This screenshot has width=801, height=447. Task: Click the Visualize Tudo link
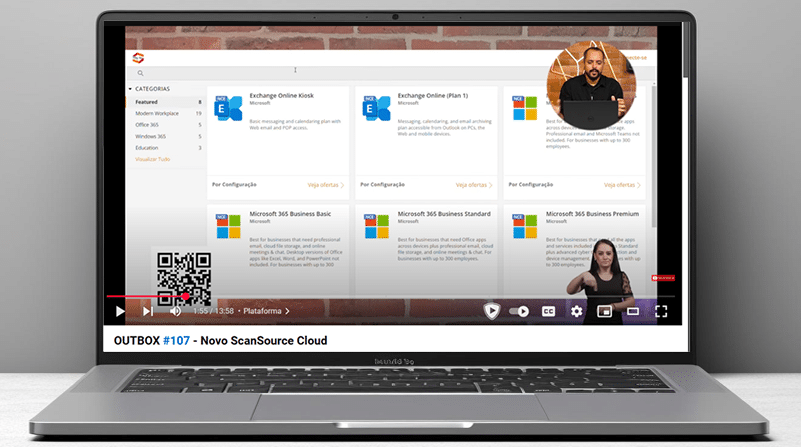pyautogui.click(x=154, y=159)
